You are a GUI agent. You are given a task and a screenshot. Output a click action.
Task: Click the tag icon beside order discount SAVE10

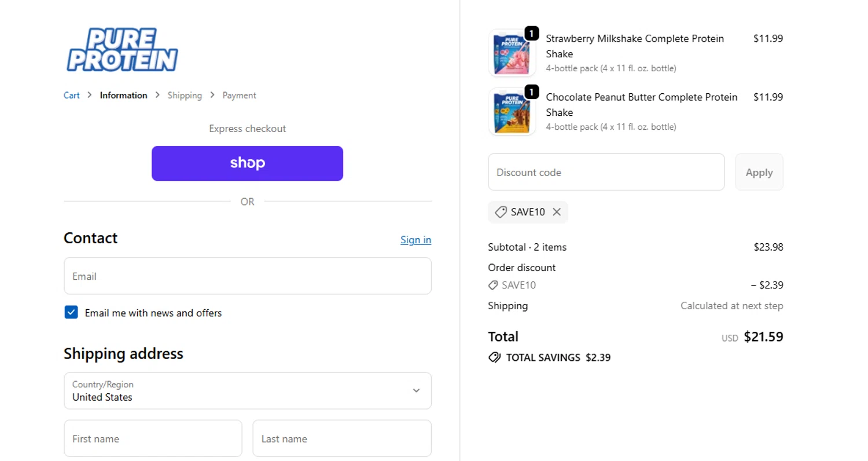click(493, 285)
